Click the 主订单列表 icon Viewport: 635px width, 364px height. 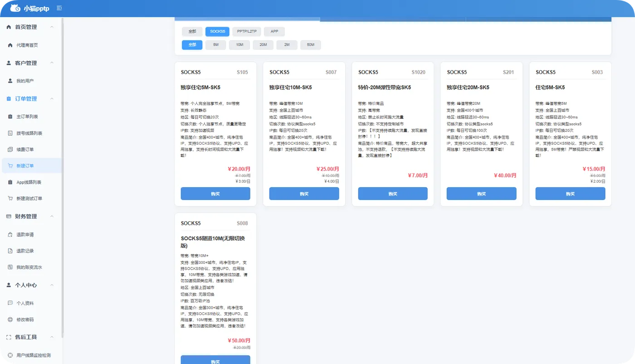point(10,116)
